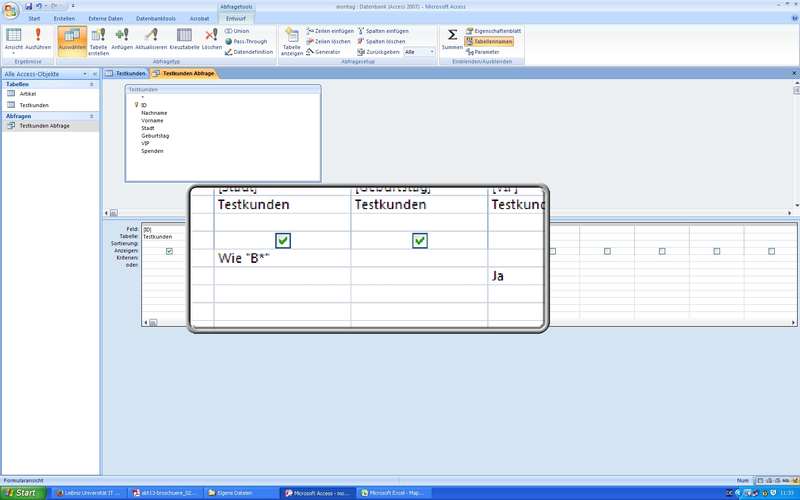Switch to Testkunden Abfrage document tab
Viewport: 800px width, 500px height.
coord(184,73)
